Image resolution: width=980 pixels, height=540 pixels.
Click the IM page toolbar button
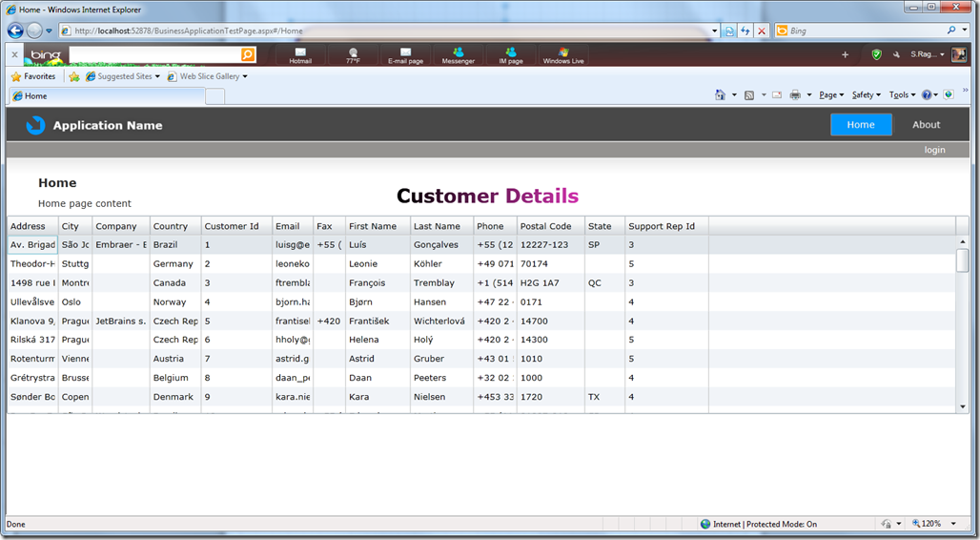(511, 55)
